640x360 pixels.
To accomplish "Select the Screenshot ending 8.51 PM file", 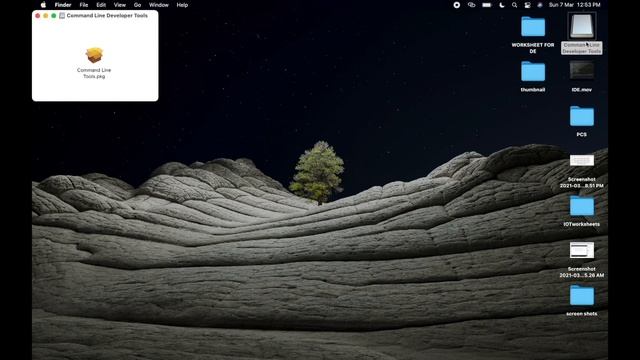I will [x=582, y=160].
